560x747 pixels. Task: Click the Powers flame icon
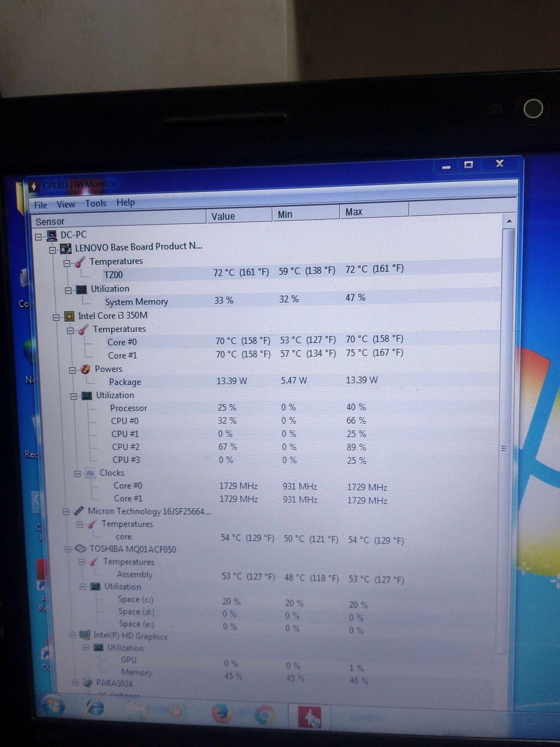click(x=85, y=370)
